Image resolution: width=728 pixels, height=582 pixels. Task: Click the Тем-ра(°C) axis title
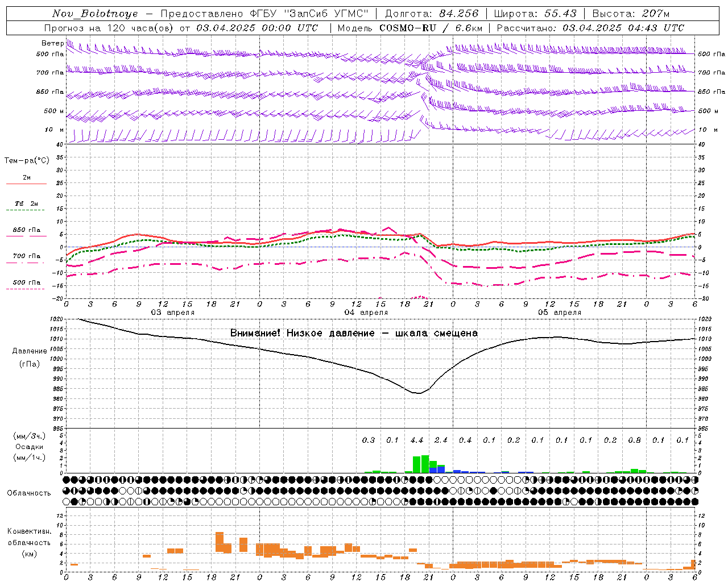tap(27, 161)
